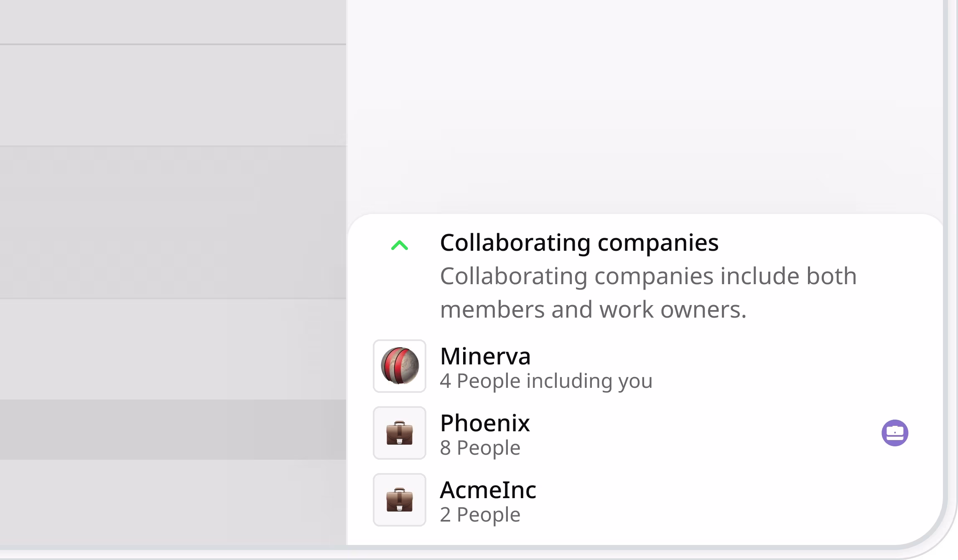This screenshot has width=958, height=560.
Task: Click the 'Collaborating companies' heading
Action: tap(579, 243)
